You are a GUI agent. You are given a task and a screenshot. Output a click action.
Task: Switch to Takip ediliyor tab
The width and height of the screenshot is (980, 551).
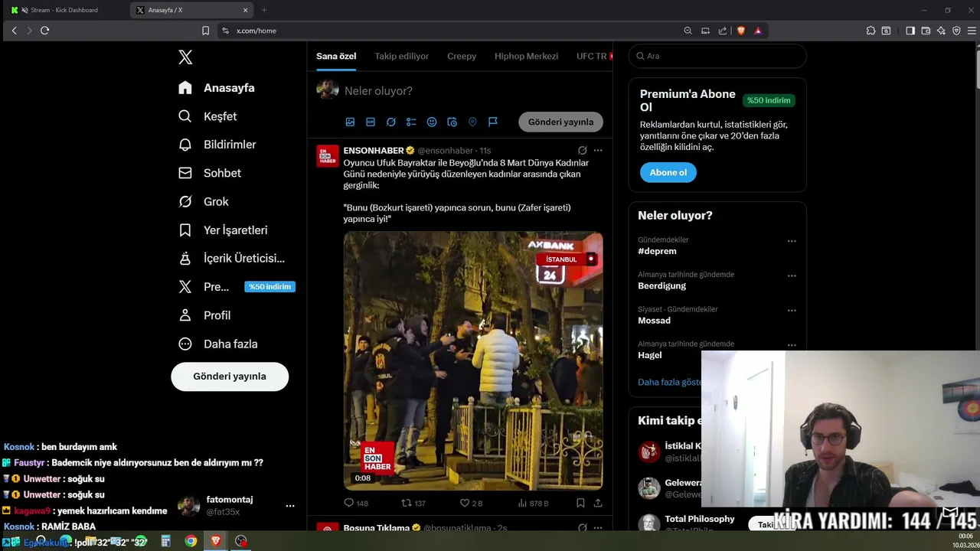401,56
